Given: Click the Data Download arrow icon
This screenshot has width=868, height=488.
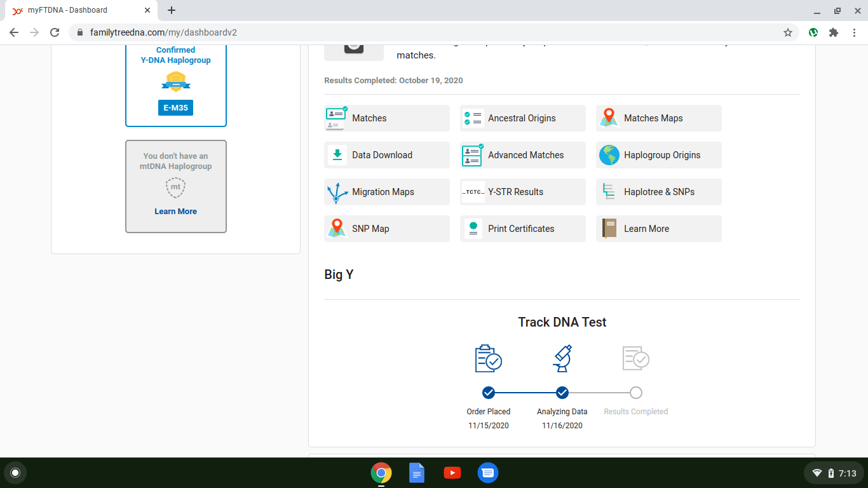Looking at the screenshot, I should [337, 155].
